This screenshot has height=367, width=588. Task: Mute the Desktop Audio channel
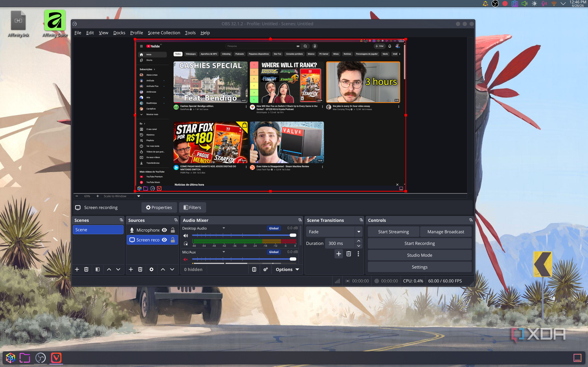[186, 236]
